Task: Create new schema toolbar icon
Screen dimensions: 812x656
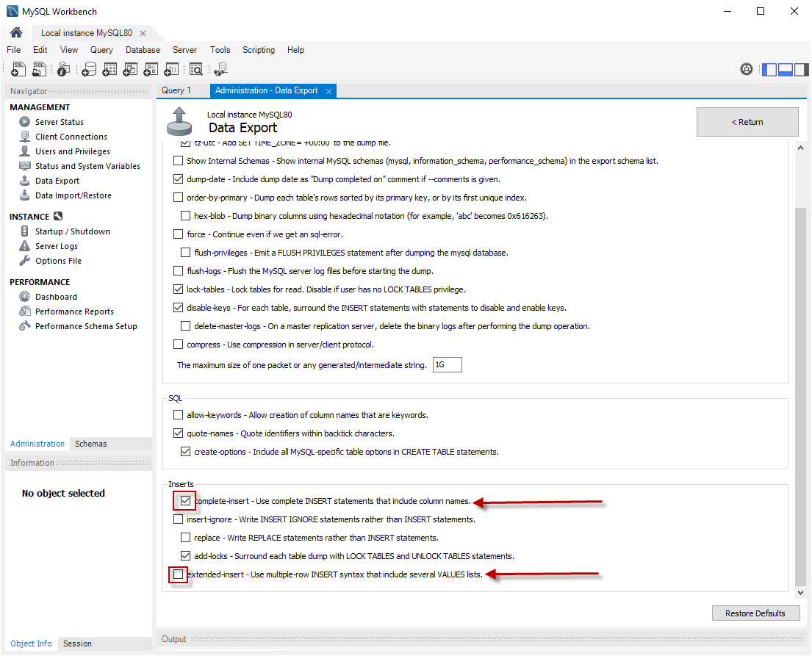Action: pos(89,69)
